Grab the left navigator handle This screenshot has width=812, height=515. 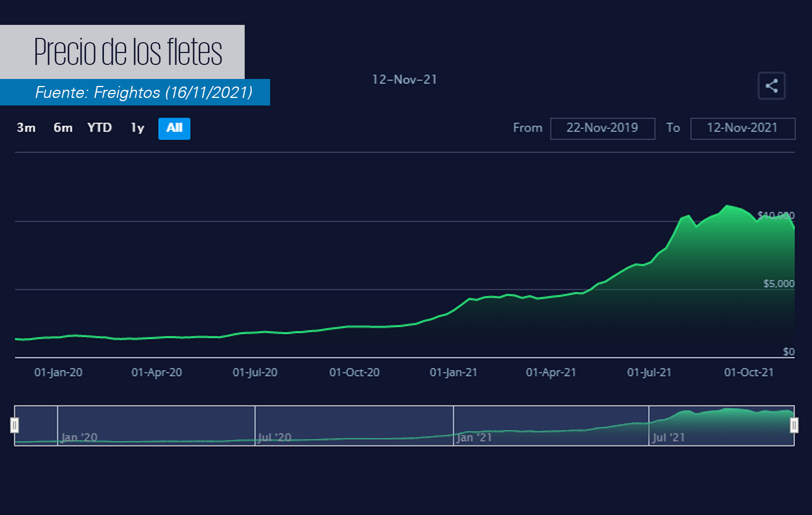[x=15, y=425]
